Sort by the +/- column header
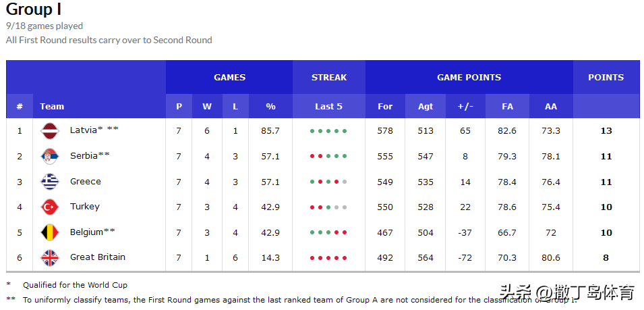 465,106
